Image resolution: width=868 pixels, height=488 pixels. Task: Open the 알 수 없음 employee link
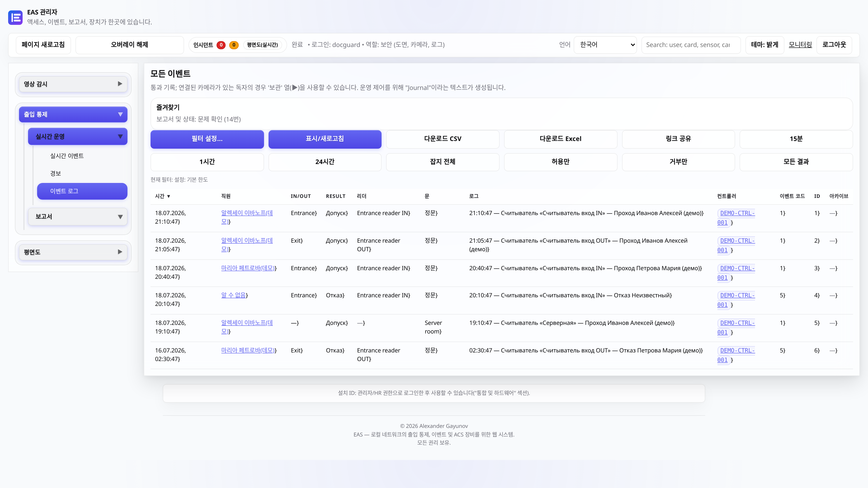(x=233, y=295)
